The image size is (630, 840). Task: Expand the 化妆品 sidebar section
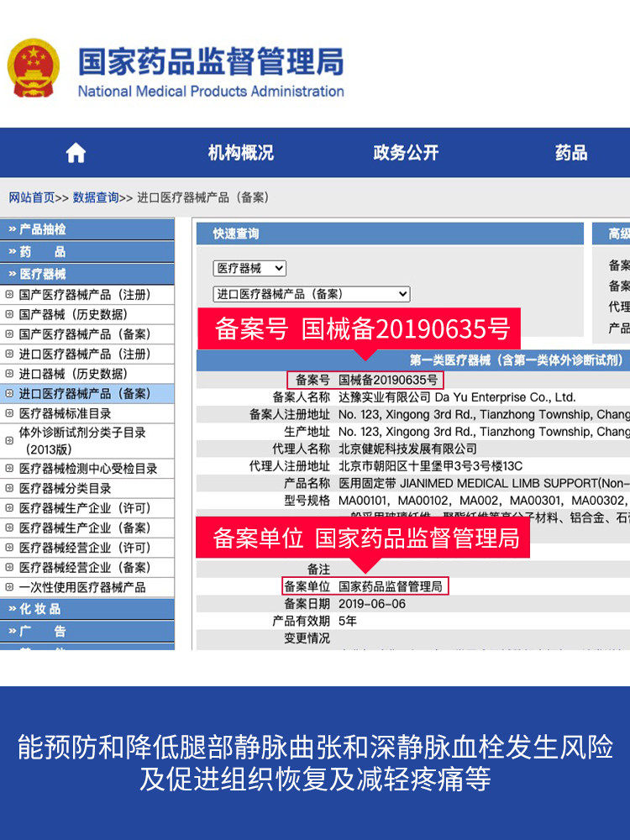[x=87, y=609]
